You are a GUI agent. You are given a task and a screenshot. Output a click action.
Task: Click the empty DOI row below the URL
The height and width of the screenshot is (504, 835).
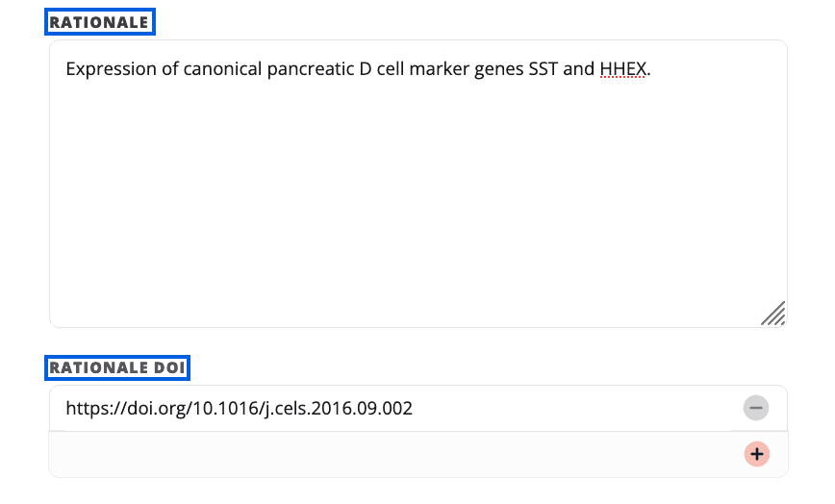click(385, 454)
